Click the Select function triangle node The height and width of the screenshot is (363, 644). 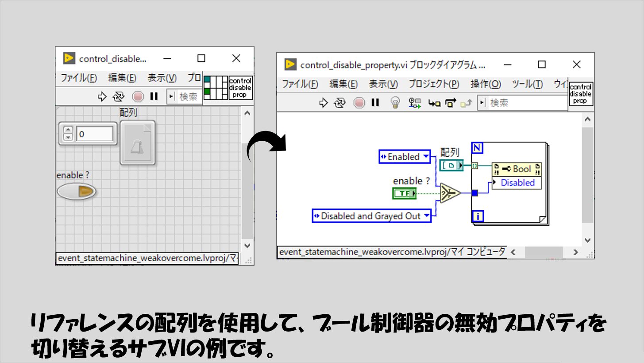[x=449, y=193]
